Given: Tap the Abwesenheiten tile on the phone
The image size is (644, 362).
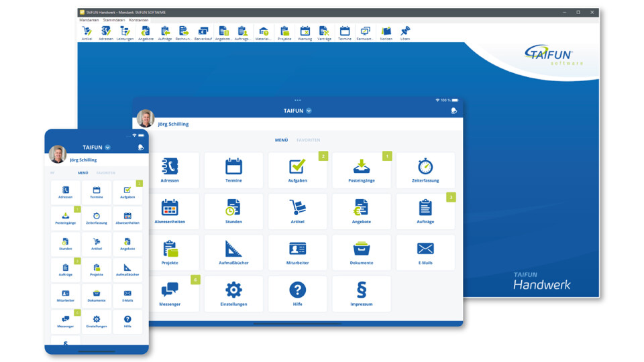Looking at the screenshot, I should click(x=127, y=219).
